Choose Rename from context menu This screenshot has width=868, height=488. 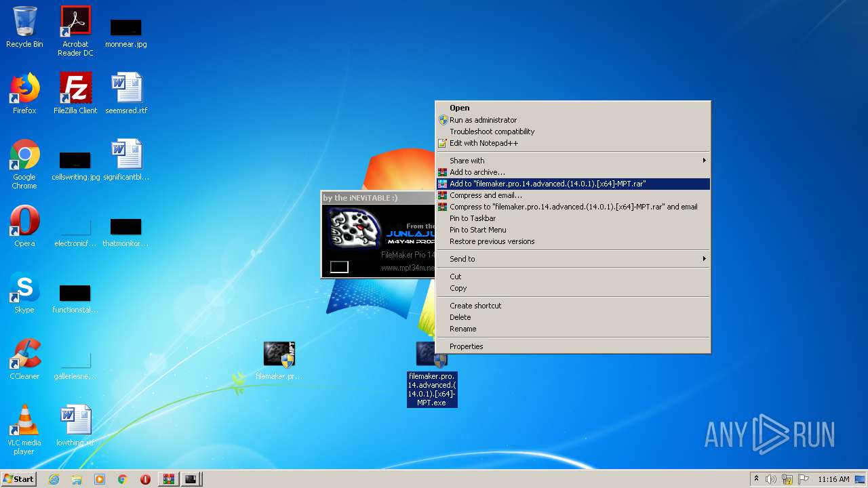[x=572, y=329]
